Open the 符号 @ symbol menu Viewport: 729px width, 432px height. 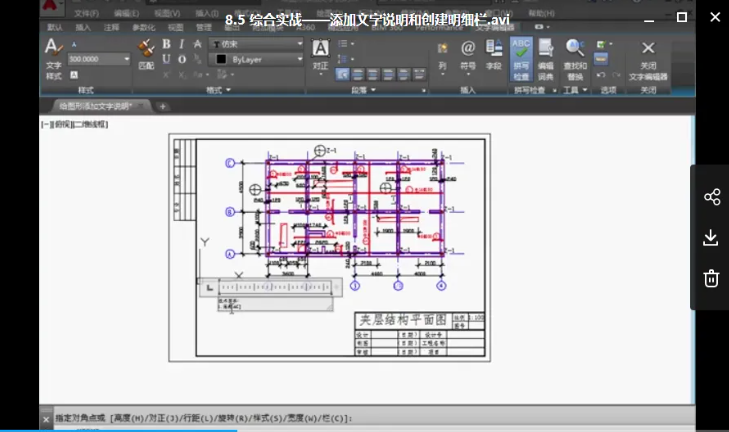click(x=468, y=57)
